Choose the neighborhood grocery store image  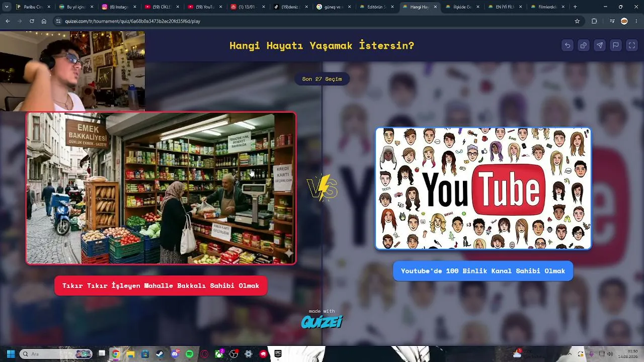point(161,188)
